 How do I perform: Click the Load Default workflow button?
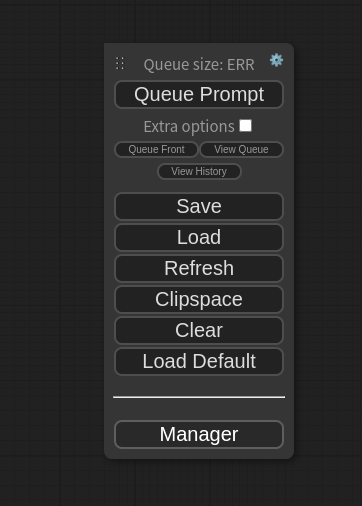(199, 361)
